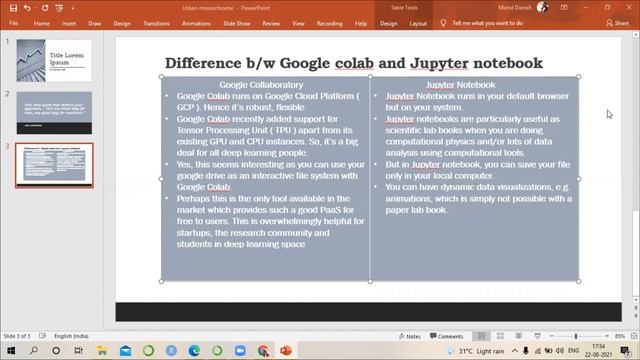
Task: Click text 'Perhaps this is the only tool available'
Action: [x=263, y=199]
